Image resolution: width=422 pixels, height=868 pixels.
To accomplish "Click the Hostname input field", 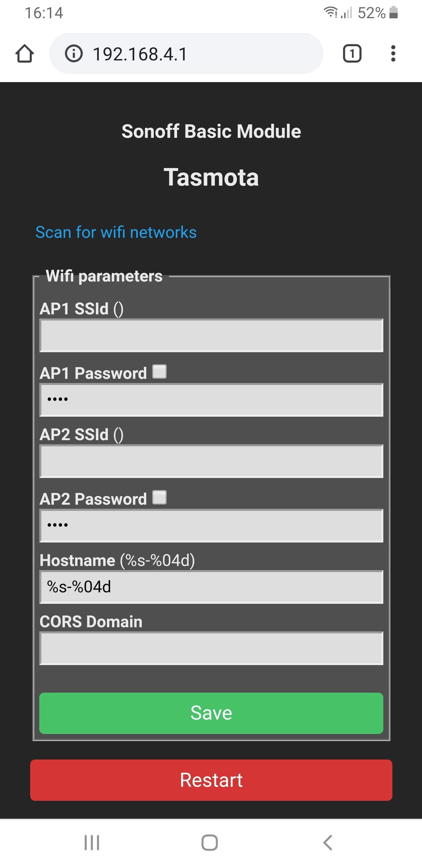I will coord(211,587).
